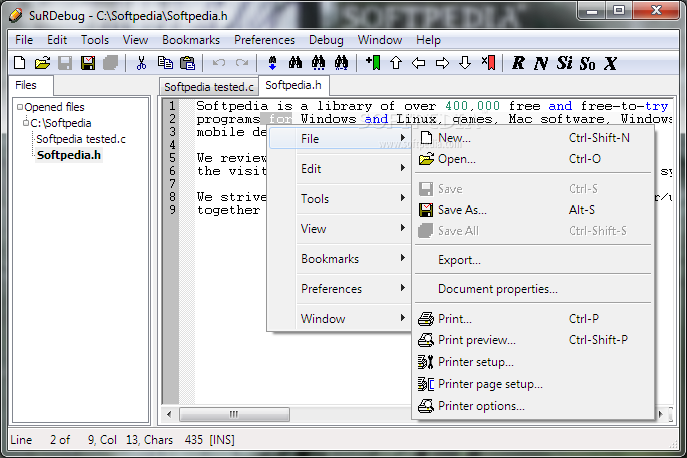Click the grayed Save toolbar icon
The image size is (687, 458).
click(x=65, y=63)
